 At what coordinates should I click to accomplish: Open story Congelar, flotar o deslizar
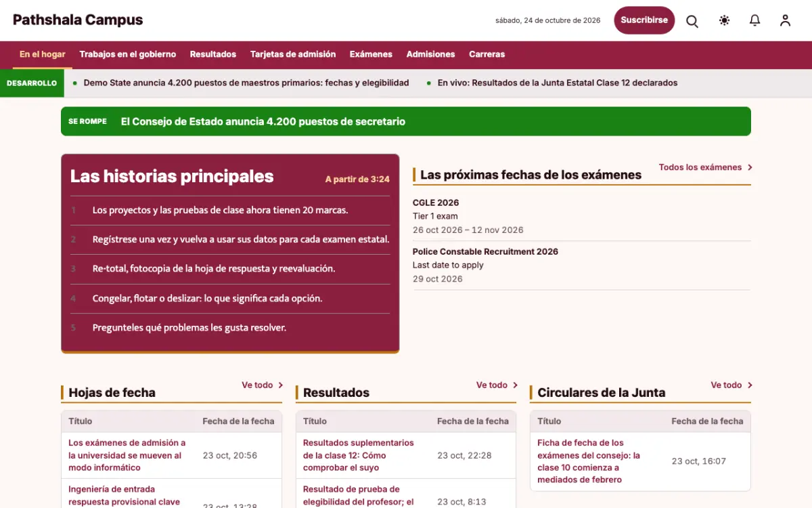coord(208,299)
